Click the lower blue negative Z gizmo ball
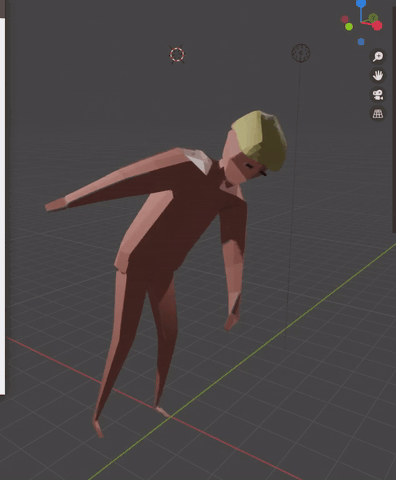396x480 pixels. point(361,42)
